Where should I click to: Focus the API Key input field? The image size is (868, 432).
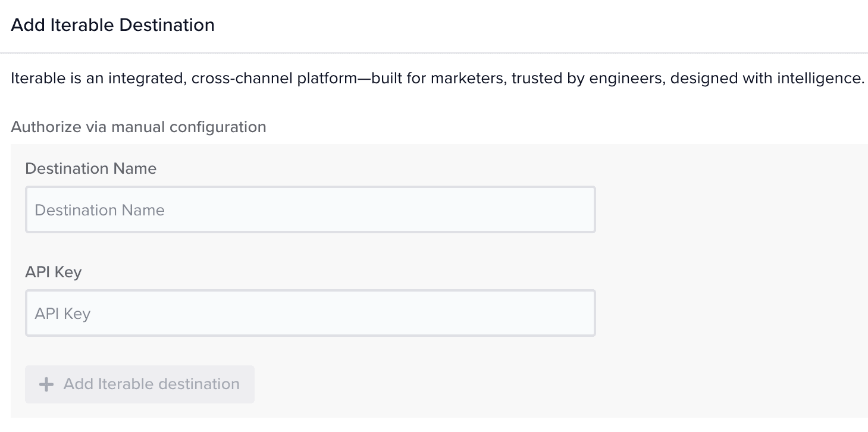click(x=309, y=313)
